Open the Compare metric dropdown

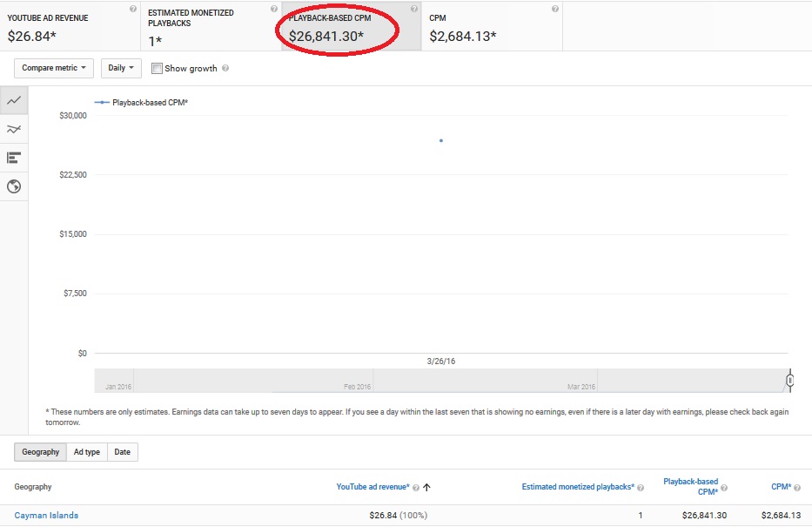click(54, 68)
